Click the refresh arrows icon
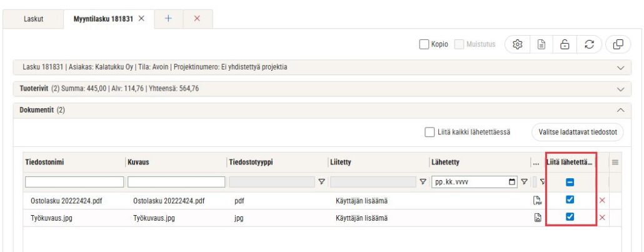The image size is (644, 252). click(589, 44)
